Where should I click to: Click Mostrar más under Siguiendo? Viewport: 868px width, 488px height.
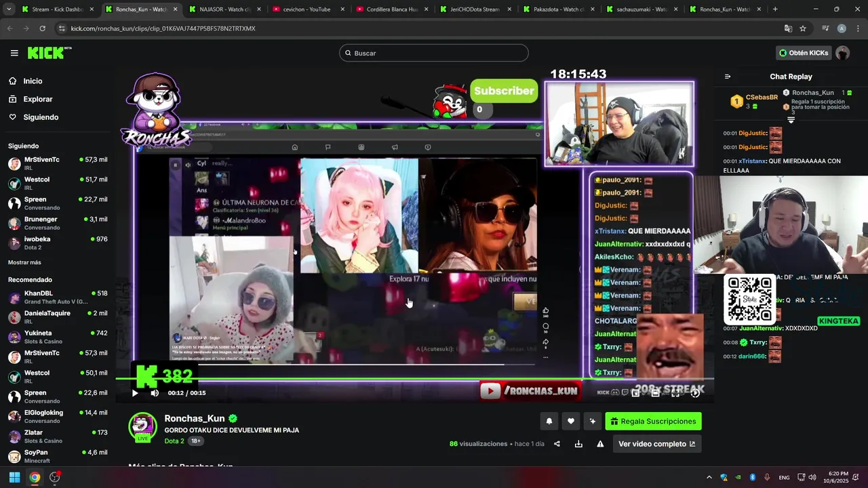(x=24, y=262)
